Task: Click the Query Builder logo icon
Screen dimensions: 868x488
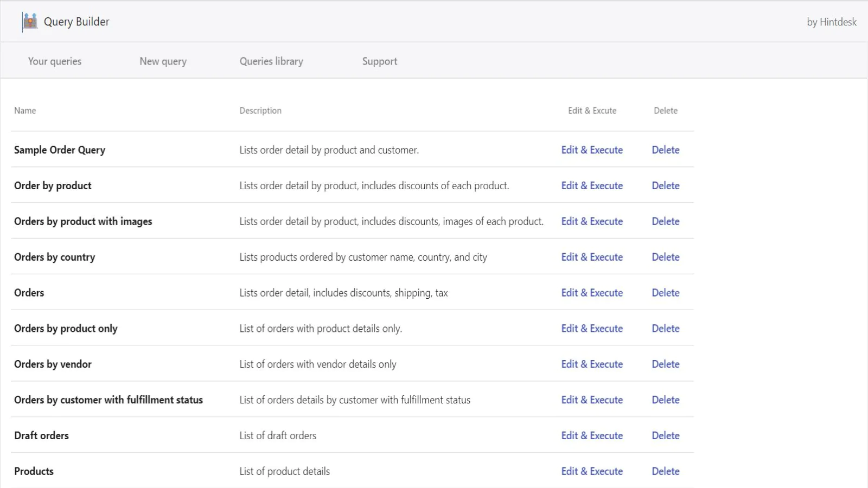Action: (x=30, y=21)
